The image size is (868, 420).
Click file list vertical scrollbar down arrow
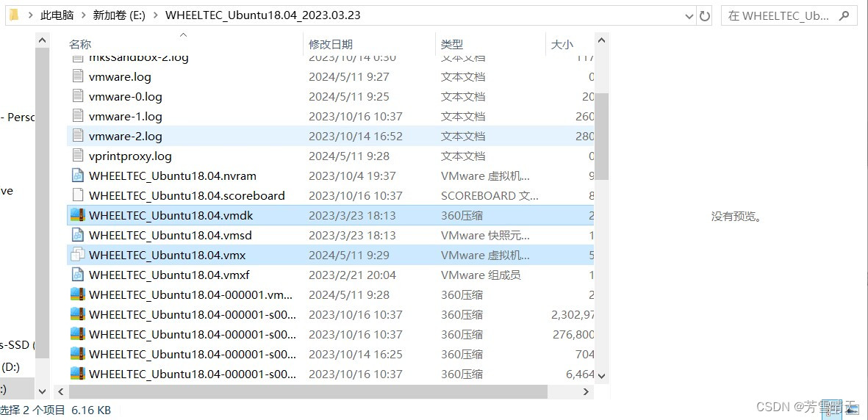[x=602, y=376]
